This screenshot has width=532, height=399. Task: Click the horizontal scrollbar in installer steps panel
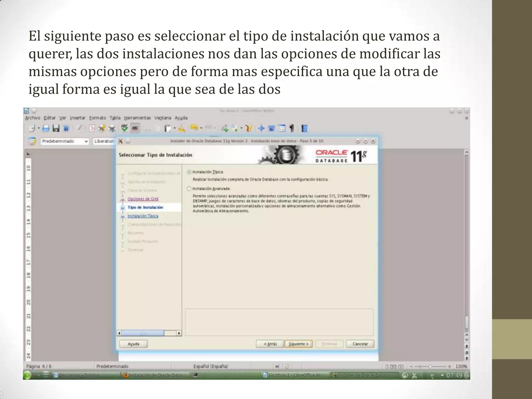pyautogui.click(x=143, y=333)
